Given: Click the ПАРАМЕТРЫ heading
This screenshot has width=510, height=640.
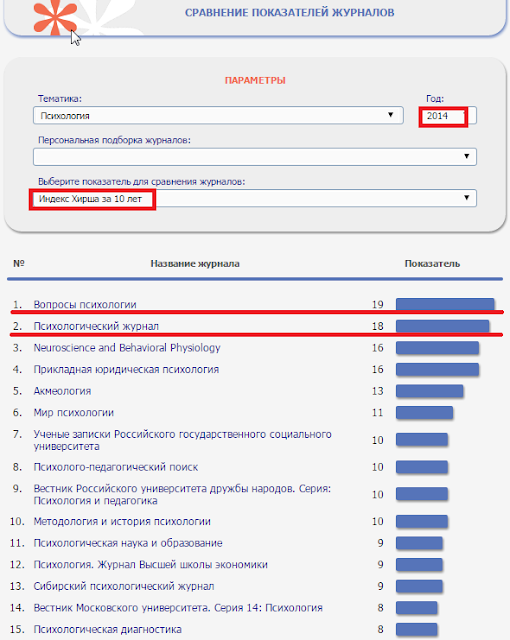Looking at the screenshot, I should (x=255, y=80).
